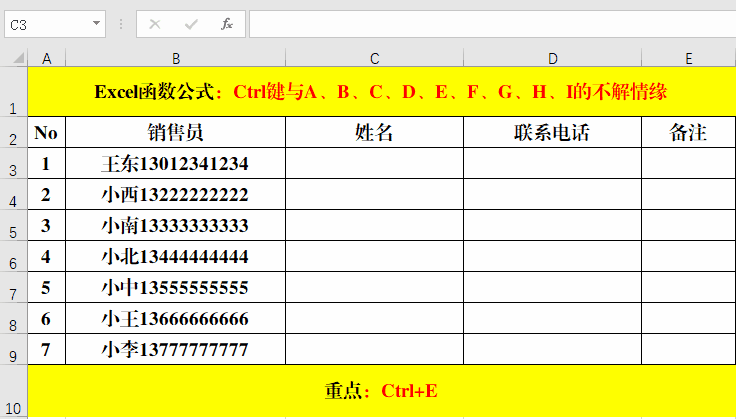Select cell '王东13012341234'

pyautogui.click(x=176, y=163)
